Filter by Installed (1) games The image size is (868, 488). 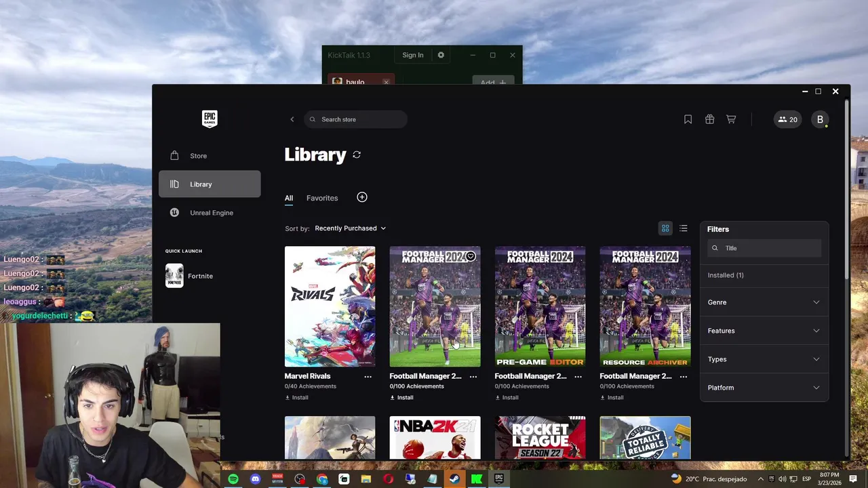coord(726,275)
